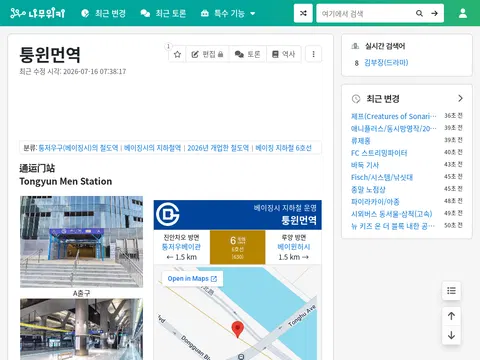Open the 39초 전 recent change below 애니플러스

(x=361, y=141)
